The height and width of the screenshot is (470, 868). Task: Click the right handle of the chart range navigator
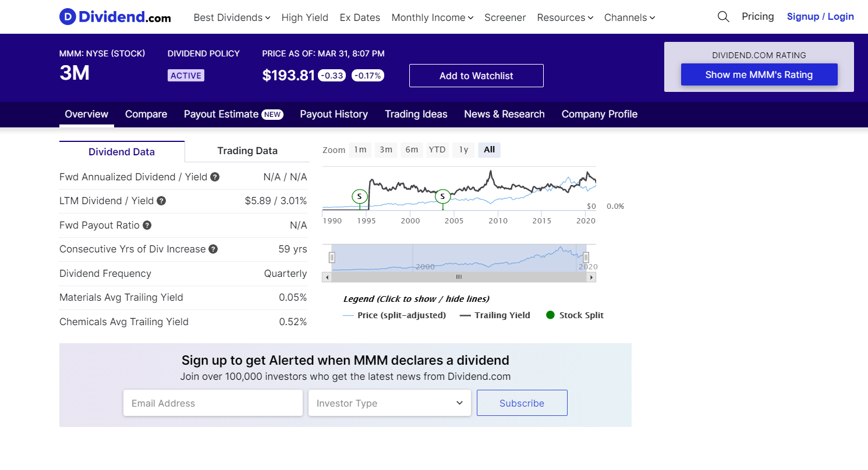[586, 257]
